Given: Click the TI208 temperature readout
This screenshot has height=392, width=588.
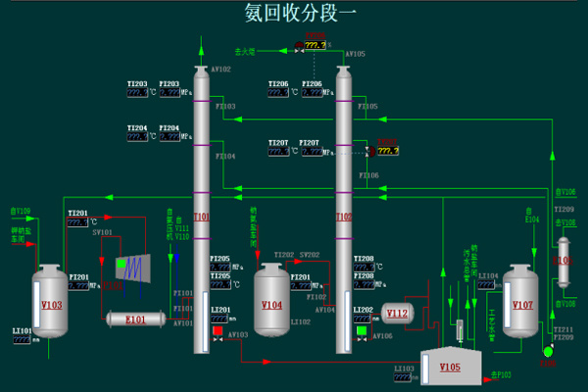Looking at the screenshot, I should point(365,268).
